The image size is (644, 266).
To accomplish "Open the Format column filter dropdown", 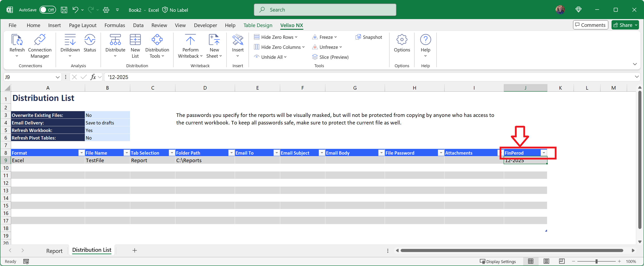I will pos(81,153).
